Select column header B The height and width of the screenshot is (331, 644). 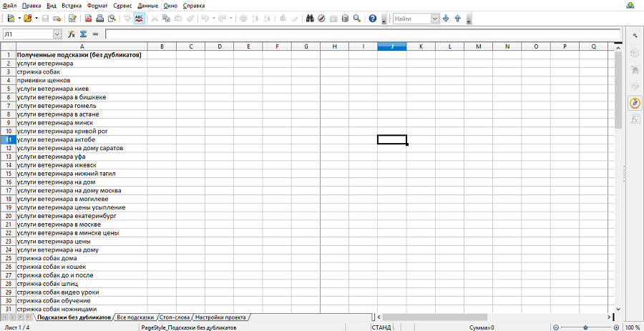[162, 46]
